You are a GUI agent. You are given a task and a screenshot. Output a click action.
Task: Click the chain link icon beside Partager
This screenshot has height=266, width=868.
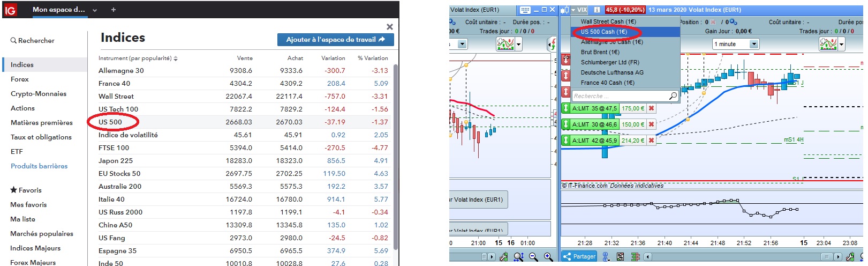(x=606, y=256)
